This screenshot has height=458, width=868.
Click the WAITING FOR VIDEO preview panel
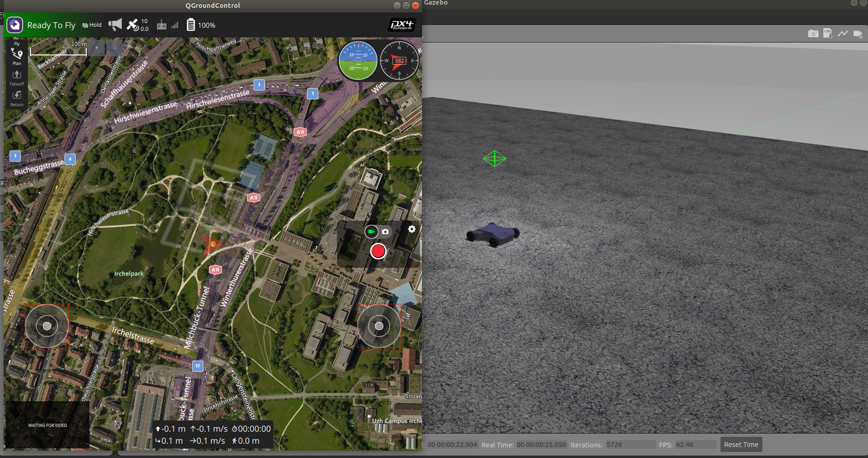coord(47,425)
